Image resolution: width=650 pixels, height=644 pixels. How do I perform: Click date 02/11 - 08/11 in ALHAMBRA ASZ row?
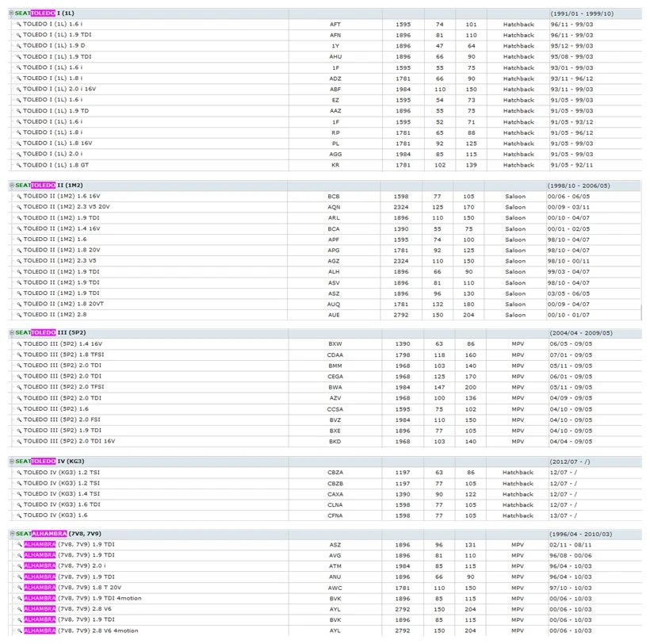[x=571, y=545]
